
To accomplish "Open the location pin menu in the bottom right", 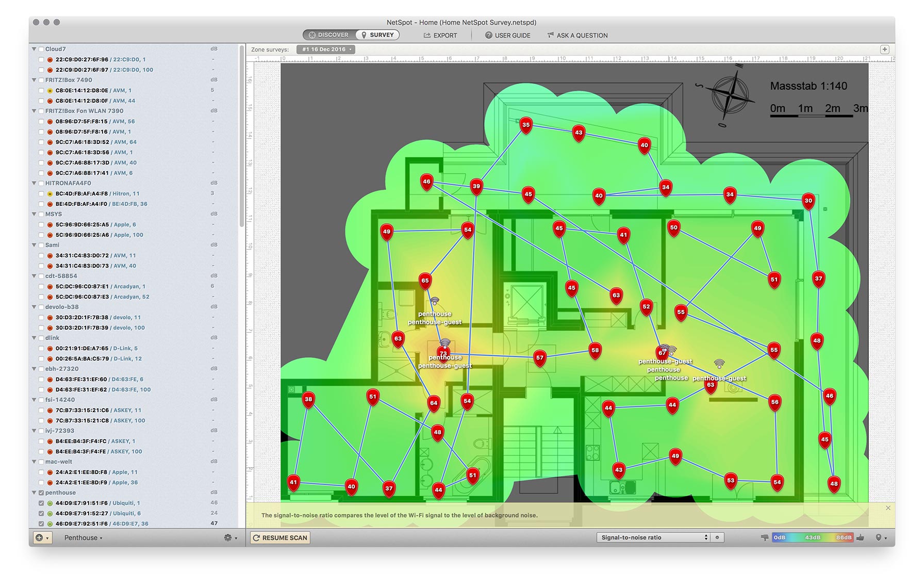I will [x=881, y=537].
